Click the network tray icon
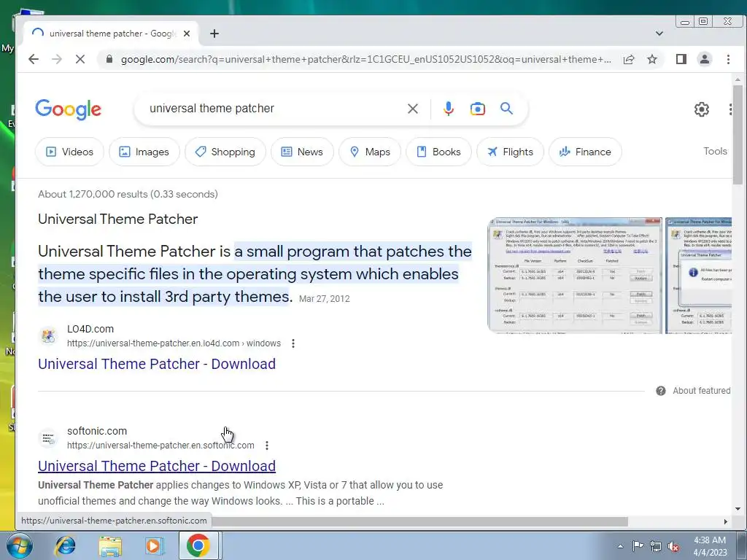The image size is (747, 560). pos(656,546)
